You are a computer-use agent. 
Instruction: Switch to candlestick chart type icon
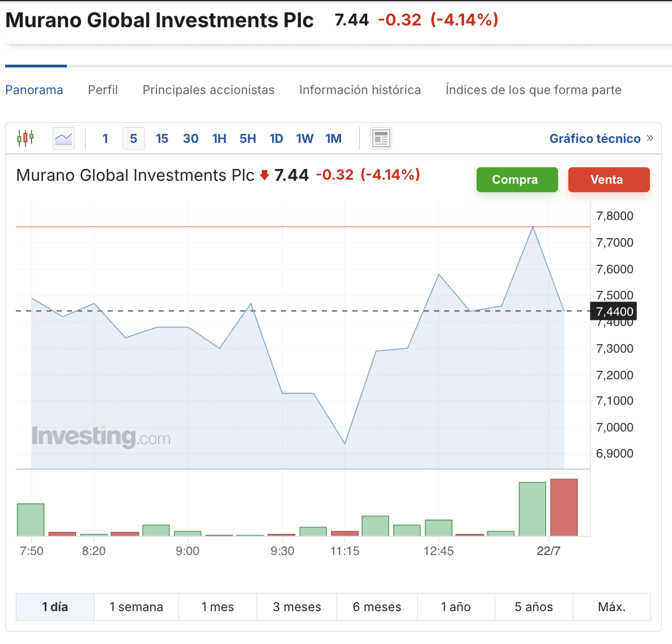25,138
